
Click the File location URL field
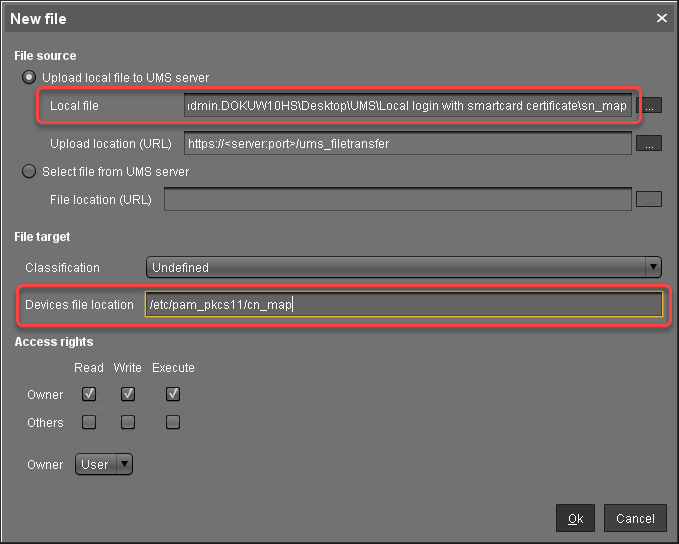(398, 200)
